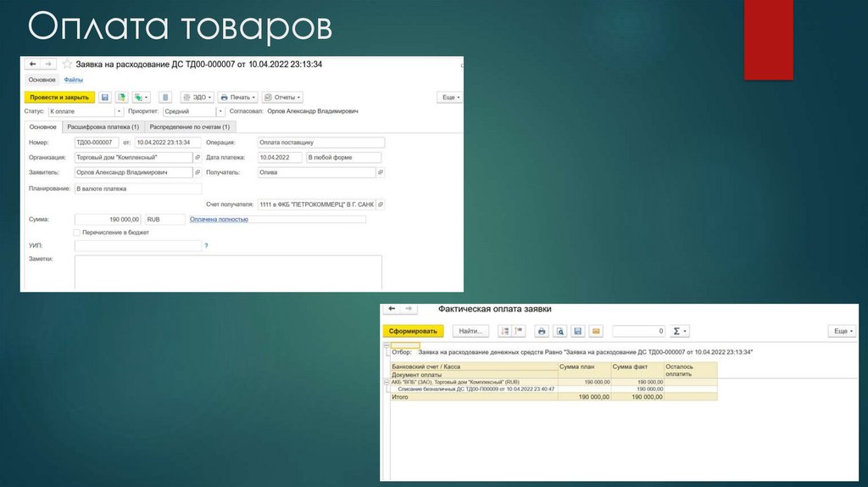Print the report with the printer icon
868x487 pixels.
(x=542, y=332)
